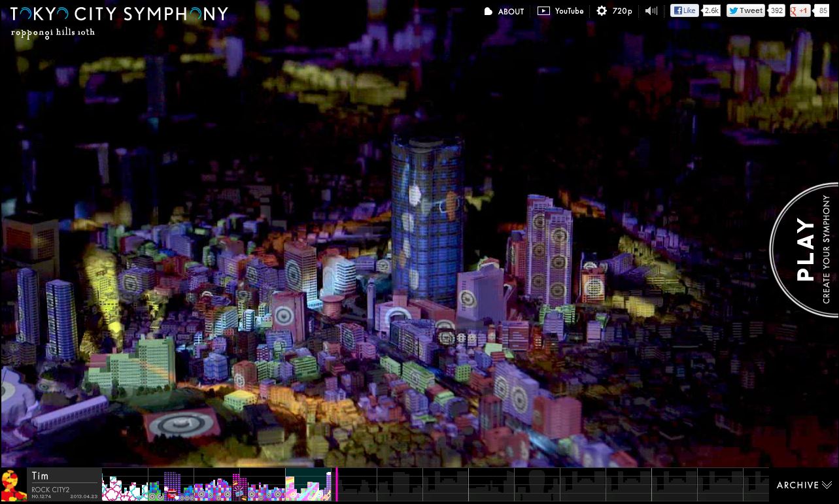
Task: Click the About speech-bubble icon
Action: coord(488,12)
